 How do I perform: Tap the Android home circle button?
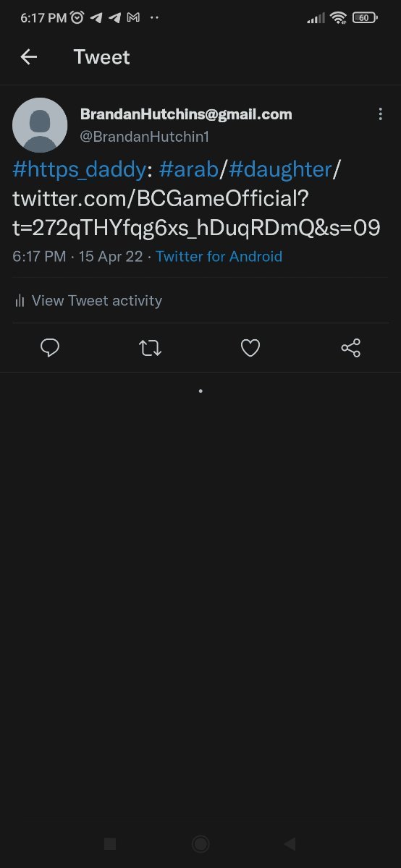(x=200, y=843)
